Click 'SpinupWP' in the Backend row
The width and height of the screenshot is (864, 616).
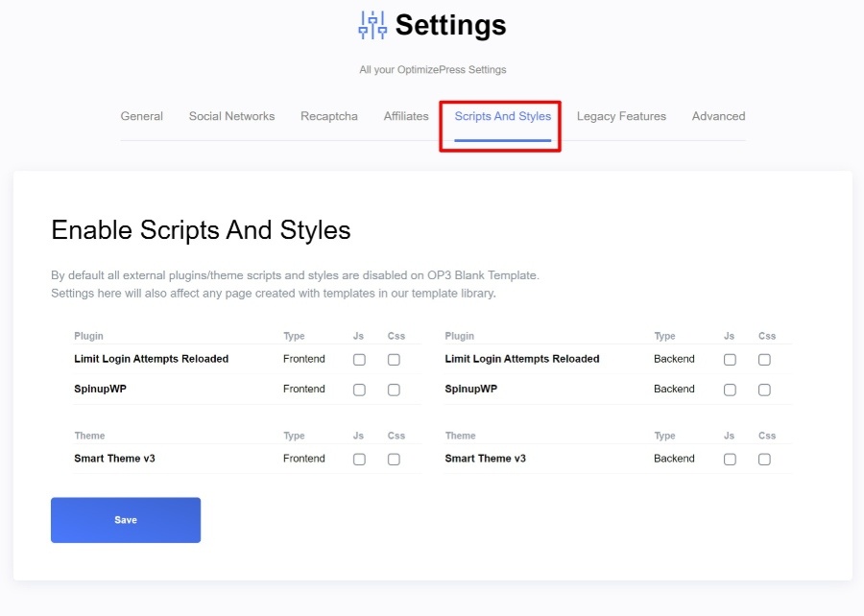[x=471, y=389]
